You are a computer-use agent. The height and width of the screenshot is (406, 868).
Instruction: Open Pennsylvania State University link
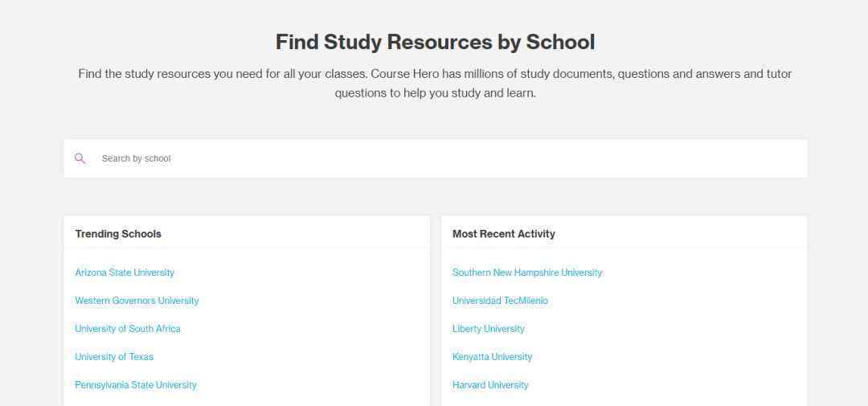click(x=136, y=385)
